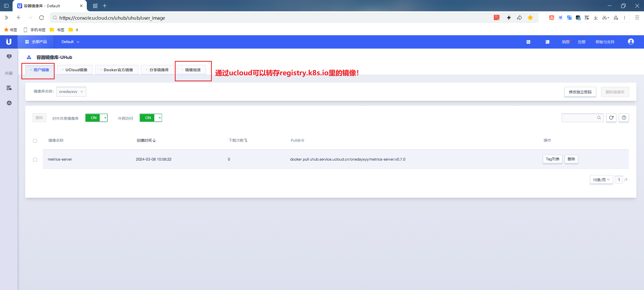Sort by 下载次数 column
Screen dimensions: 644x290
238,140
